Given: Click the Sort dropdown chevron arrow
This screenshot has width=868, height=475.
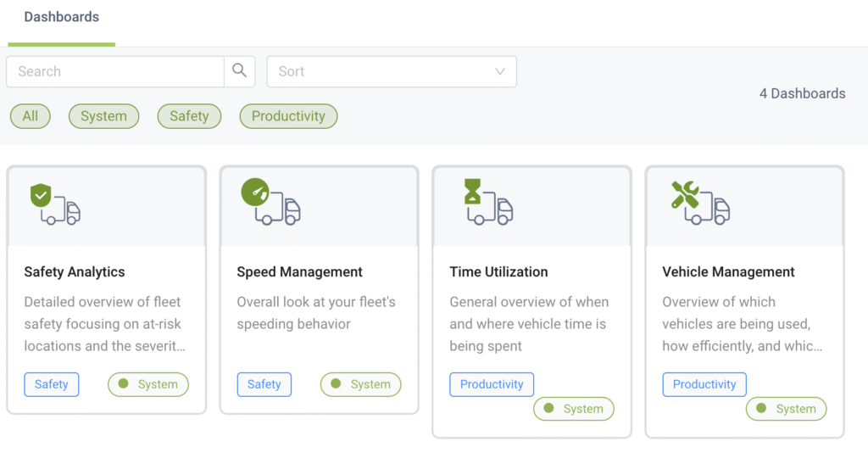Looking at the screenshot, I should point(500,71).
